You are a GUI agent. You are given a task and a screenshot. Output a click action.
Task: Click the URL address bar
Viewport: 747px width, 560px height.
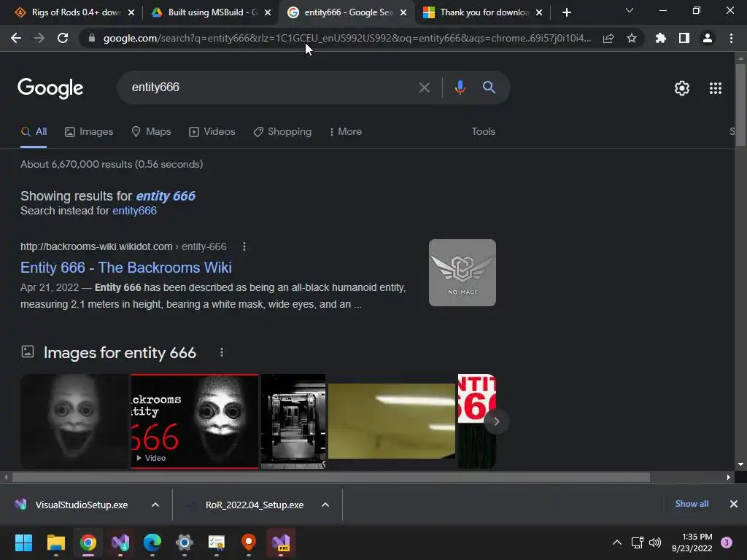coord(347,38)
